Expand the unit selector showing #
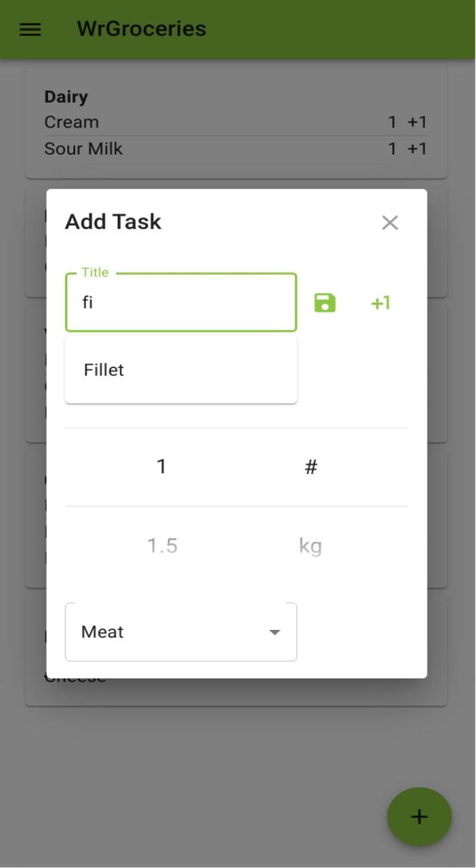The image size is (476, 868). coord(311,465)
